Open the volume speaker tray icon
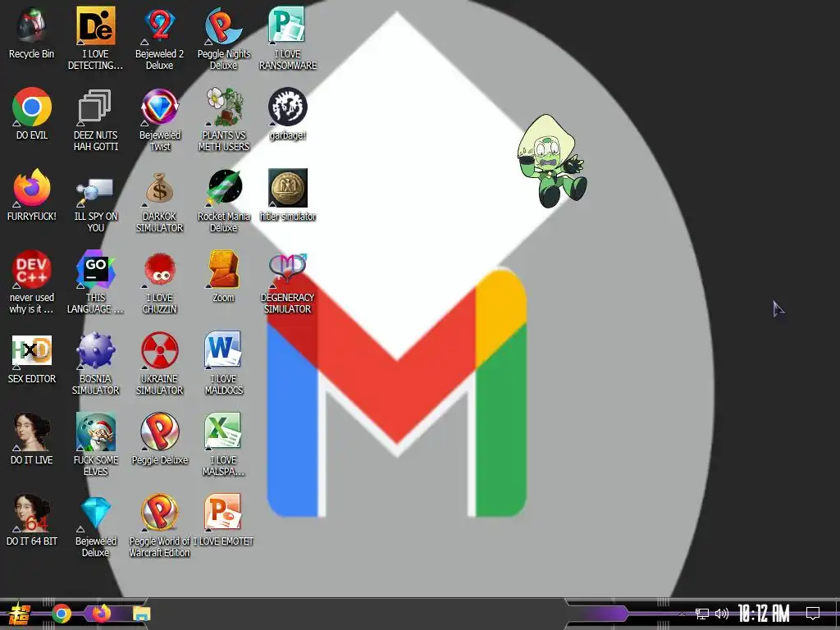 click(722, 614)
